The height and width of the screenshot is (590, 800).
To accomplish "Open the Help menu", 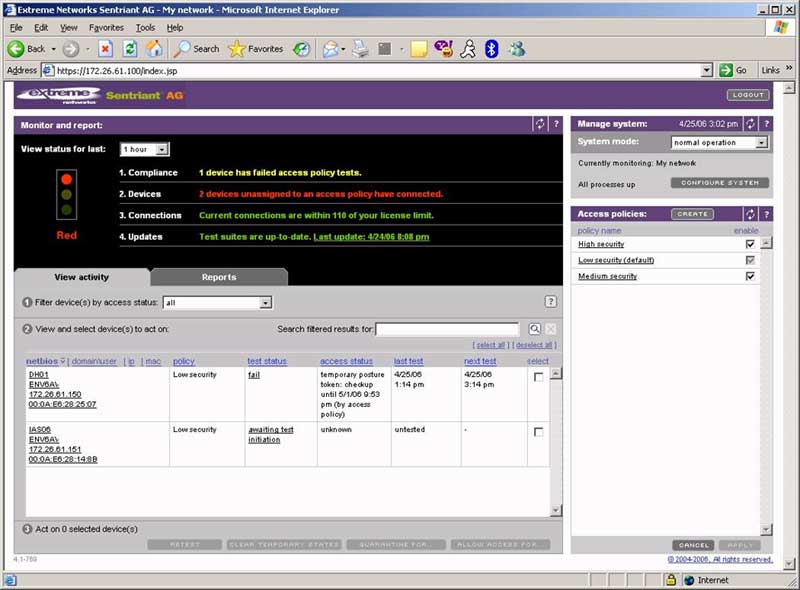I will coord(175,28).
